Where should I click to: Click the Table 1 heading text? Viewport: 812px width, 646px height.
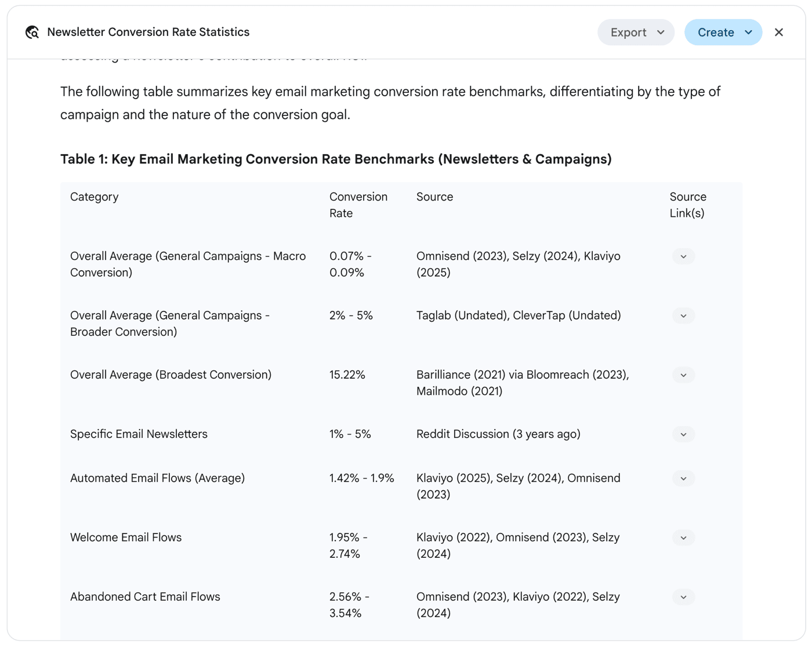pos(336,159)
